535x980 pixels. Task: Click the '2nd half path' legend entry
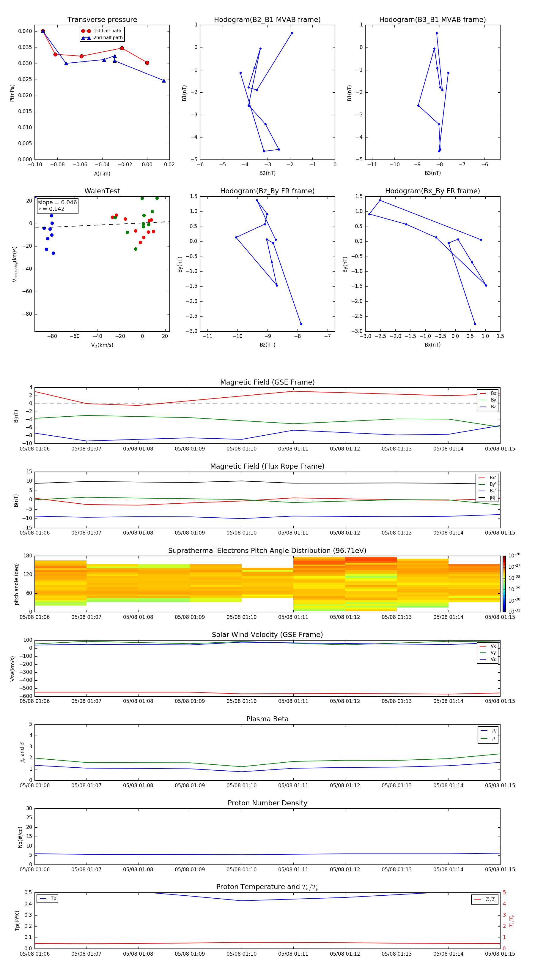[x=102, y=38]
